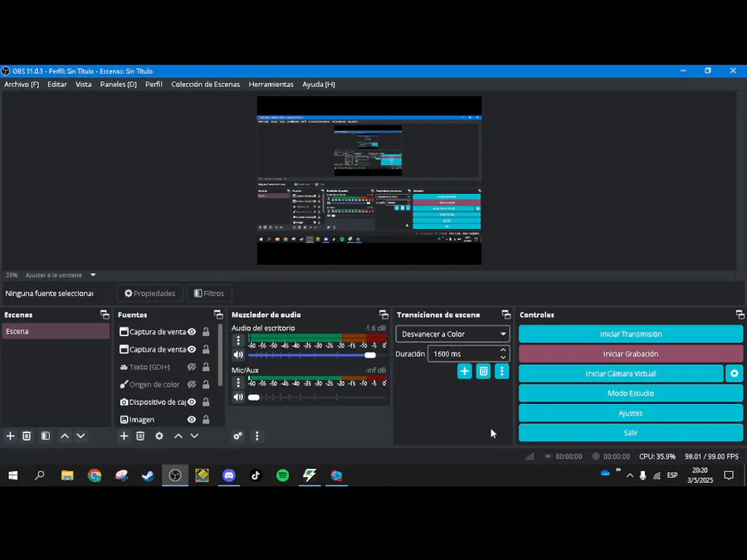Click Iniciar Transmisión button
The width and height of the screenshot is (747, 560).
(630, 334)
